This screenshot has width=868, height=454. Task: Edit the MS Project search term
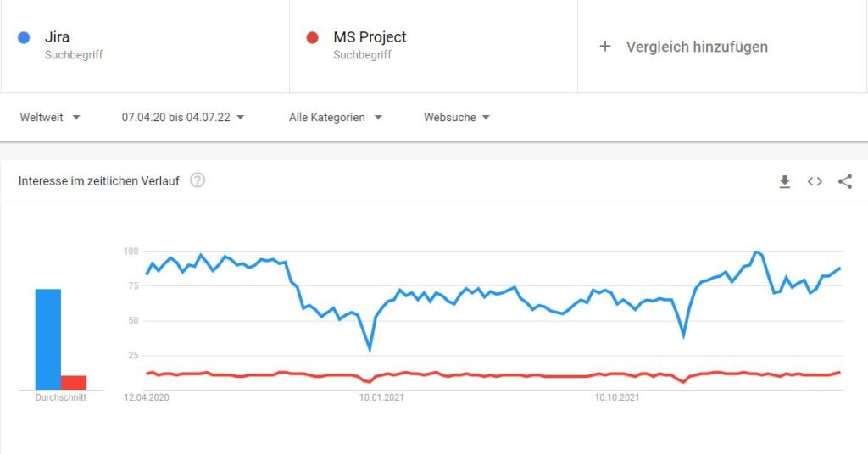[370, 37]
